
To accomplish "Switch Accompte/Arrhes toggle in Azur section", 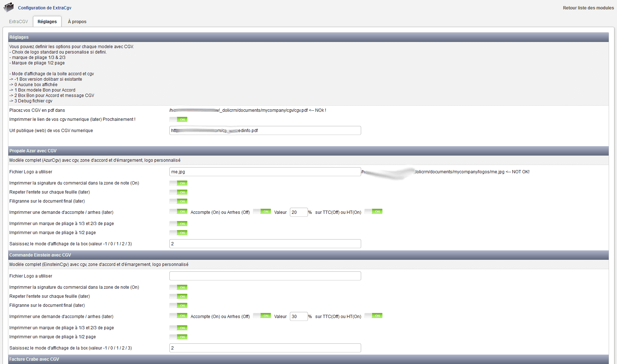I will pos(262,211).
